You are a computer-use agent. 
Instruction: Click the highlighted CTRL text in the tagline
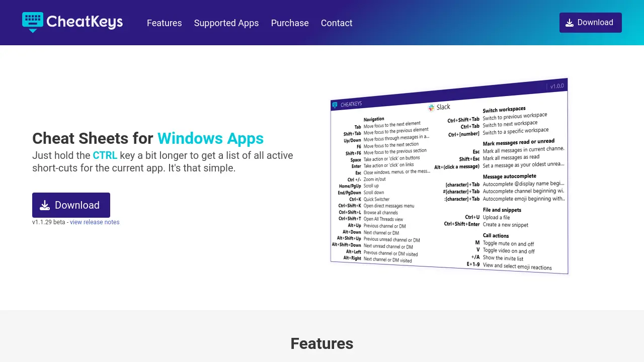pyautogui.click(x=105, y=155)
